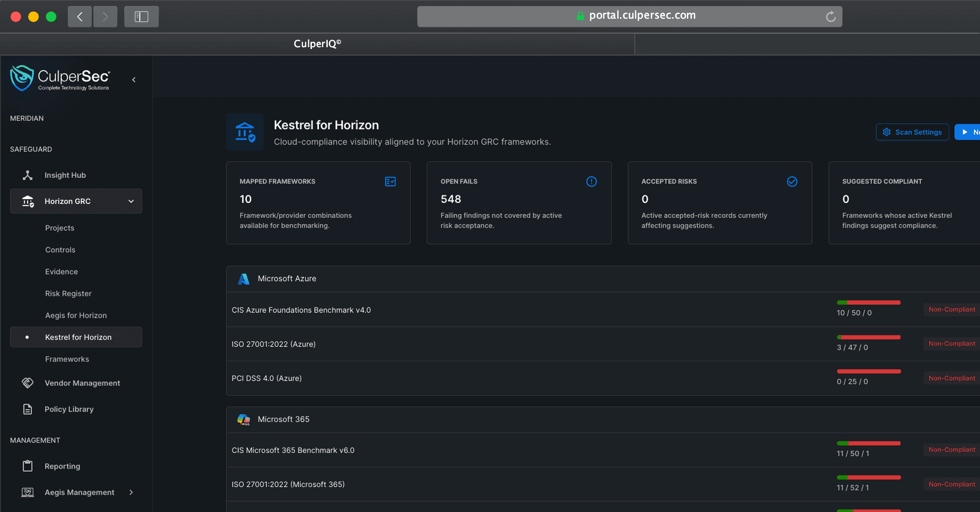The height and width of the screenshot is (512, 980).
Task: Go forward with browser forward arrow
Action: click(105, 17)
